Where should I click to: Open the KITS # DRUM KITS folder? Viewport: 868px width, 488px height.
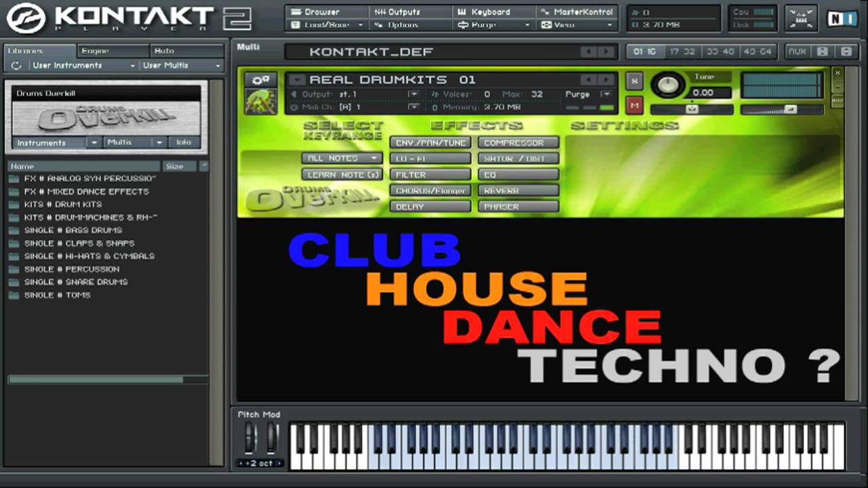coord(62,204)
